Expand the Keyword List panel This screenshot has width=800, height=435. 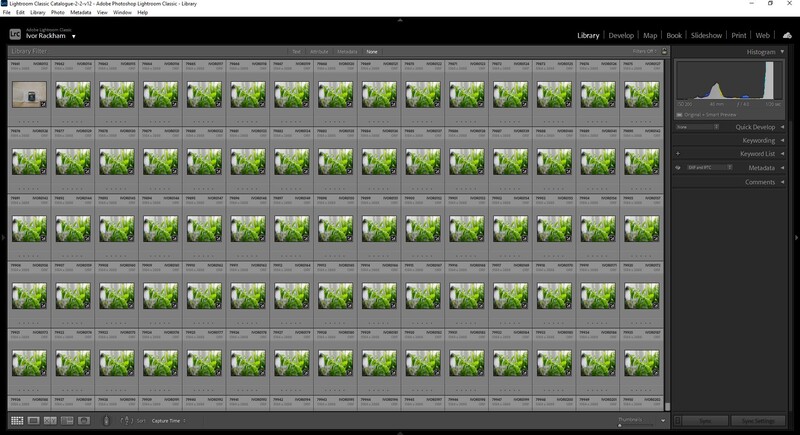pyautogui.click(x=782, y=153)
